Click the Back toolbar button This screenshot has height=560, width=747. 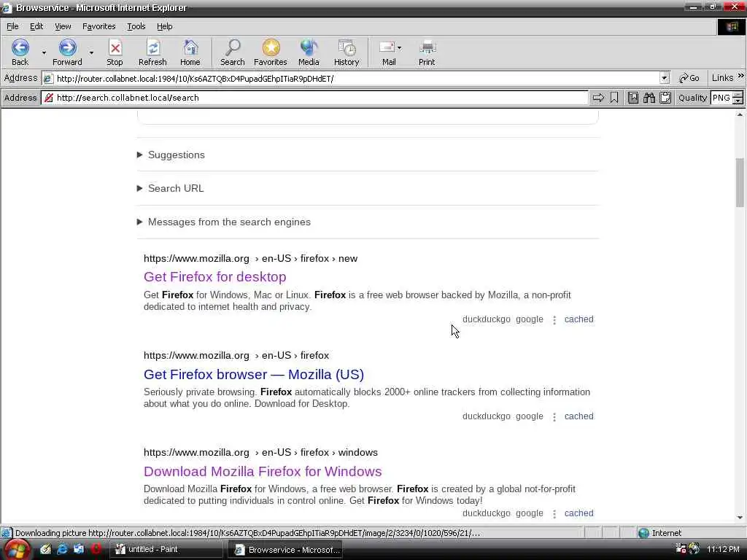[20, 52]
